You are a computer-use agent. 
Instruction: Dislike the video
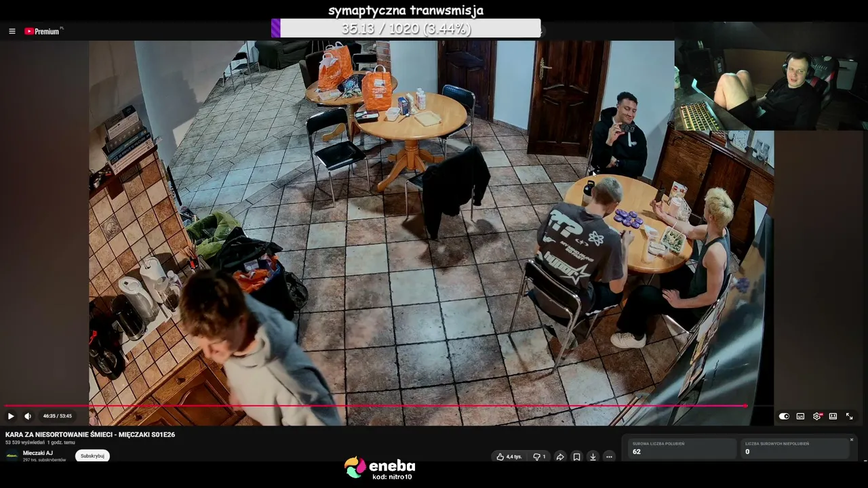539,457
